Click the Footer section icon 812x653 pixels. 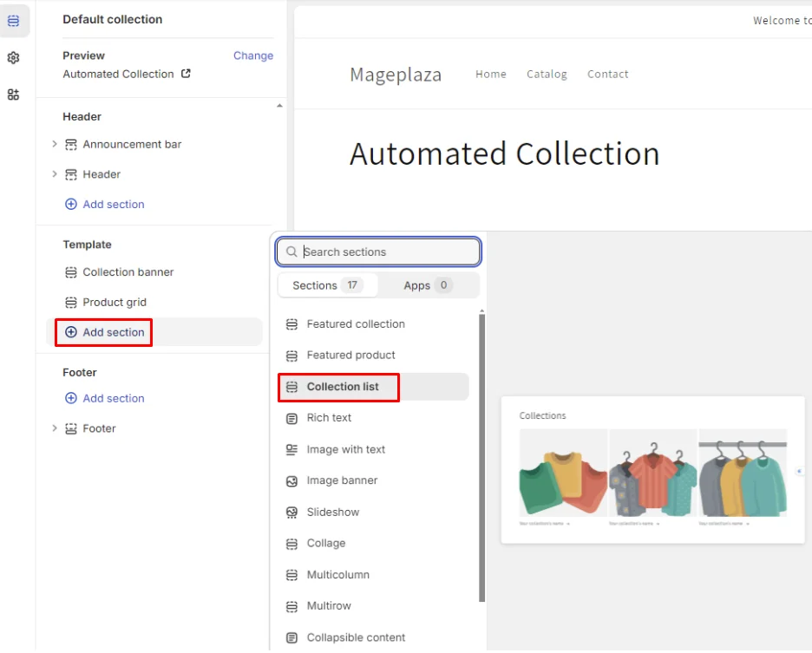[71, 428]
